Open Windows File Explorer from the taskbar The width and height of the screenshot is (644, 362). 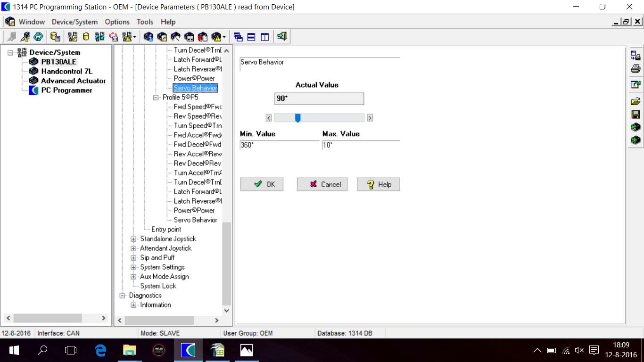click(x=129, y=350)
